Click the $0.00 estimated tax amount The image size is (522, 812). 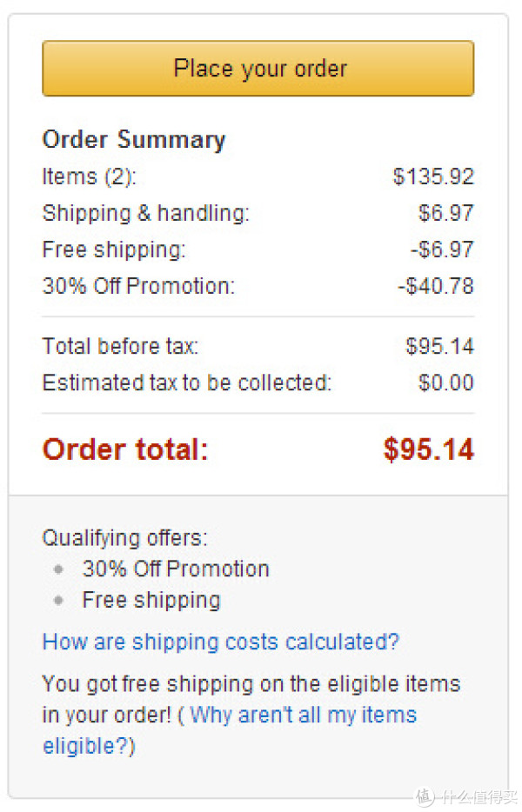pos(445,383)
